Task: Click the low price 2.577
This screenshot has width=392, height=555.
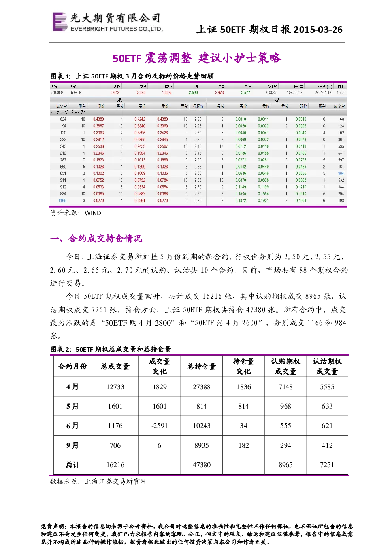Action: click(x=245, y=93)
